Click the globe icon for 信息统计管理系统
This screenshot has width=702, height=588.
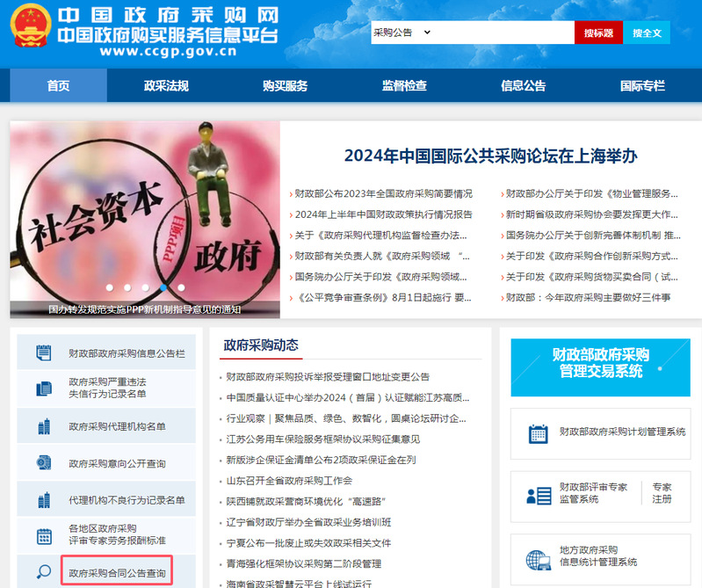(538, 560)
